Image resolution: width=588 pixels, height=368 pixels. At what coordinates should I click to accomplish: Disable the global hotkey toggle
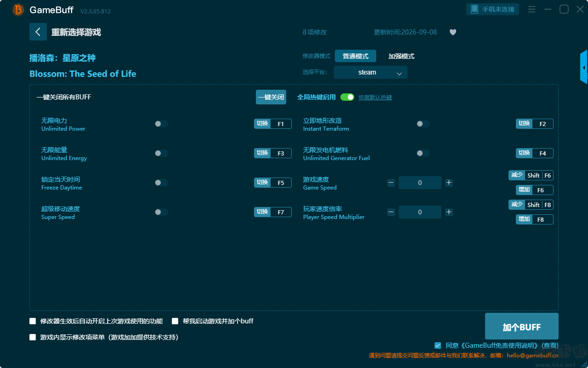[x=347, y=97]
